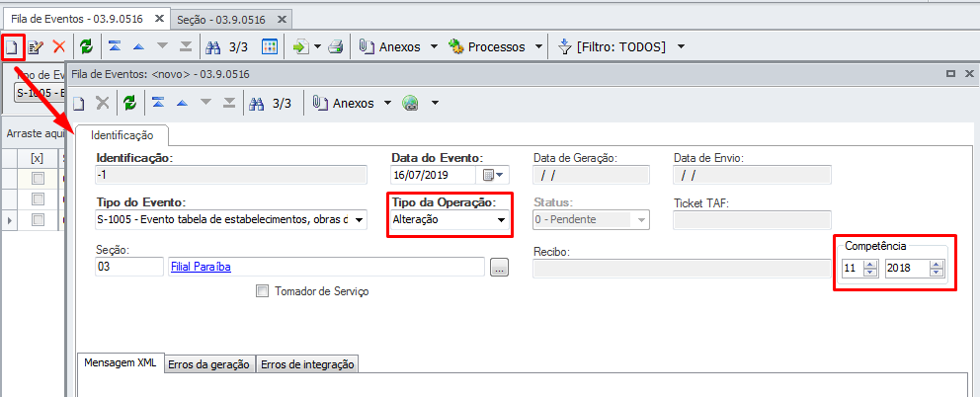The height and width of the screenshot is (397, 980).
Task: Open Anexos in <novo> dialog toolbar
Action: pos(344,103)
